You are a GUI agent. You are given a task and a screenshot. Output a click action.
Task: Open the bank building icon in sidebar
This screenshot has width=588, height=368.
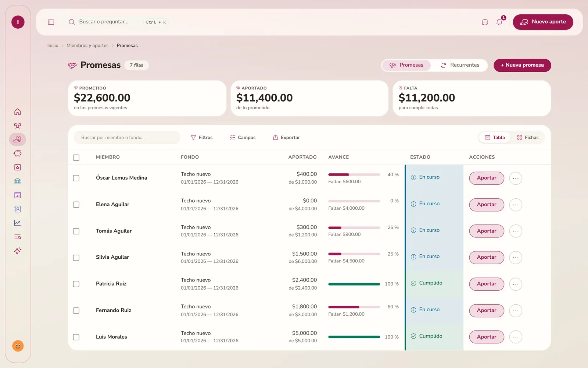coord(18,181)
